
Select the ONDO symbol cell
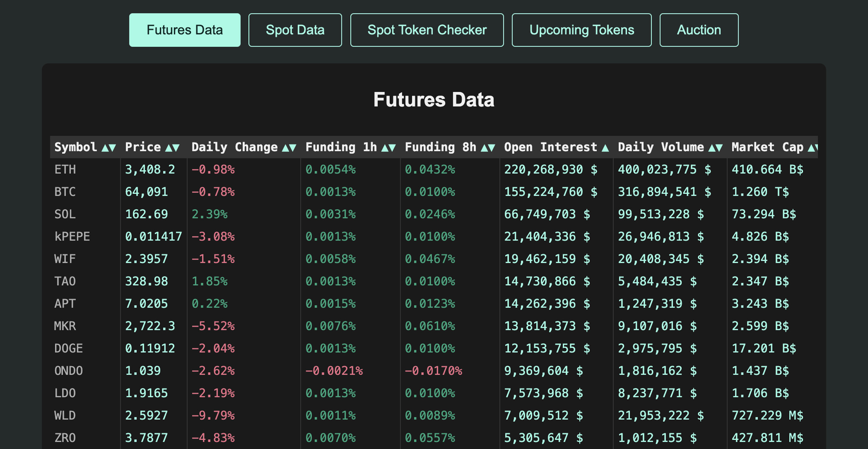69,371
